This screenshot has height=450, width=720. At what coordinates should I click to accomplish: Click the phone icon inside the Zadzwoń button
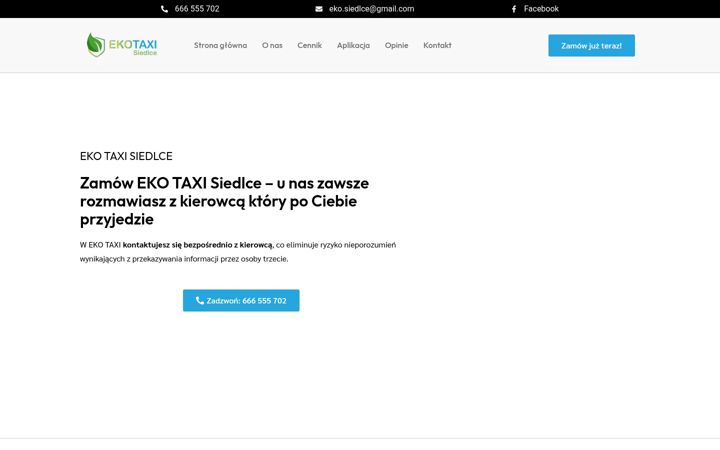200,300
